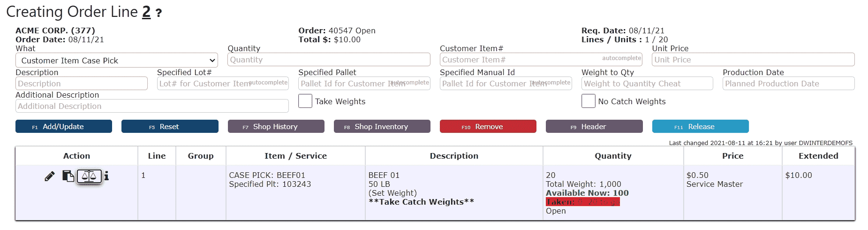The height and width of the screenshot is (230, 868).
Task: Enable the Take Weights checkbox
Action: click(305, 101)
